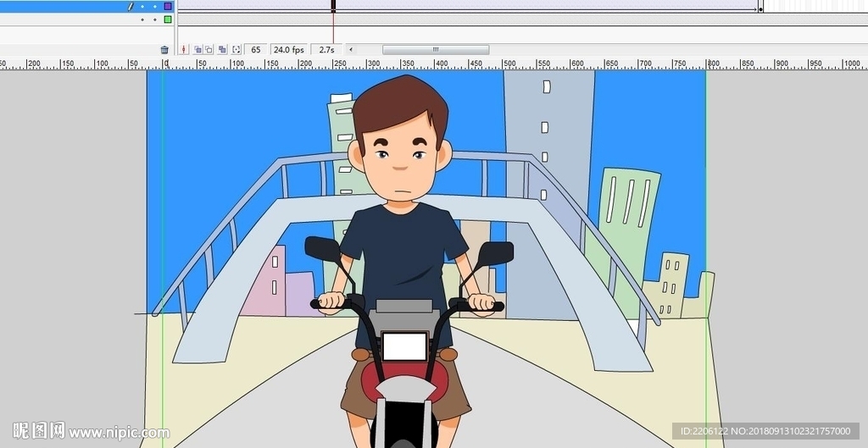This screenshot has height=448, width=868.
Task: Enable Onion Skin Outlines mode
Action: coord(209,50)
